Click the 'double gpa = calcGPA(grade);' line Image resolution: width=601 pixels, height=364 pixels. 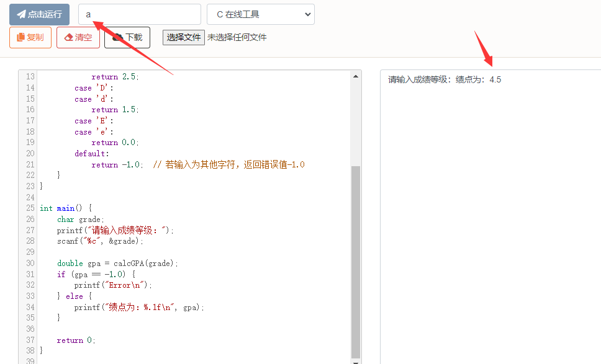tap(118, 263)
